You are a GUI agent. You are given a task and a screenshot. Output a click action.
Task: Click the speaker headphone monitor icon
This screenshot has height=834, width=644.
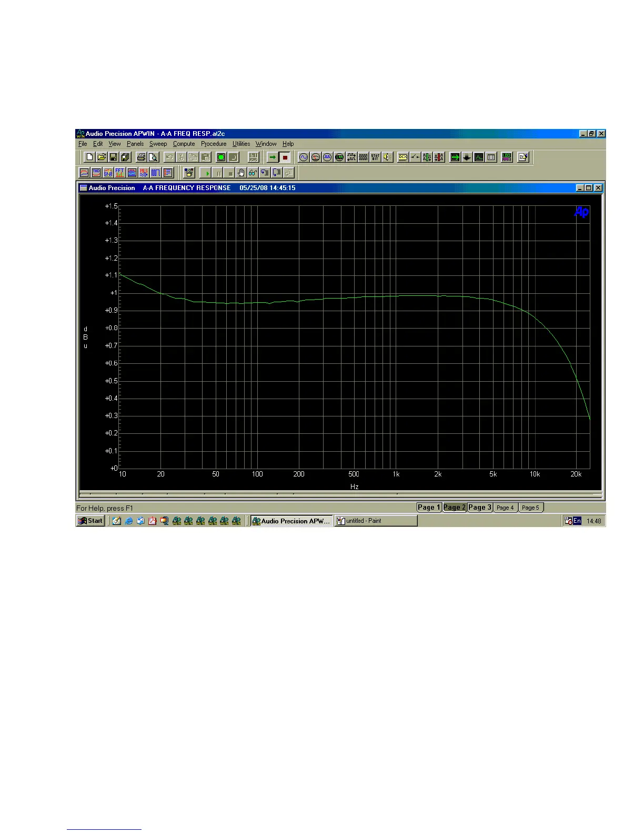coord(387,157)
